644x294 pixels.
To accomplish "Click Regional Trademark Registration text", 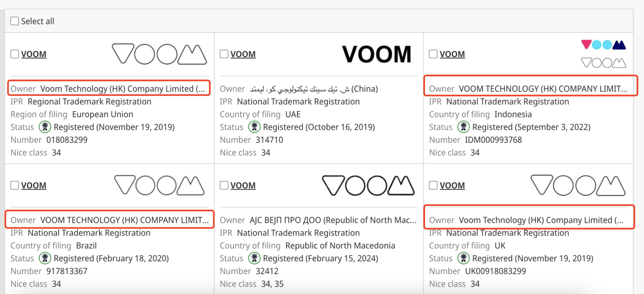I will pos(90,101).
